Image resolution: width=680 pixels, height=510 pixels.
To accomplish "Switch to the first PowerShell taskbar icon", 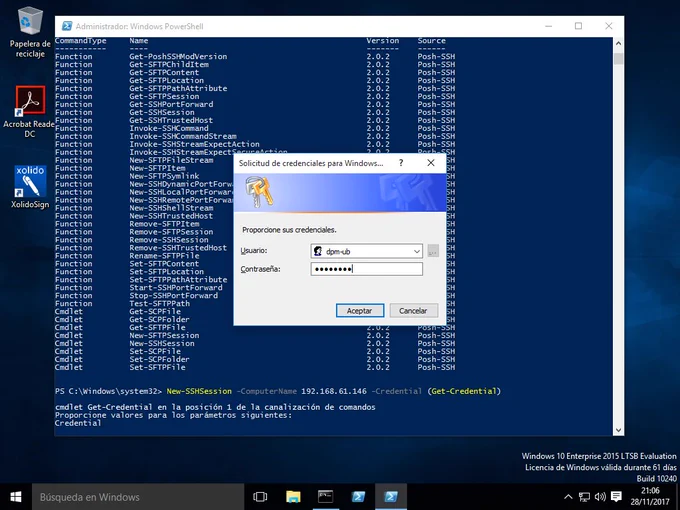I will [358, 497].
